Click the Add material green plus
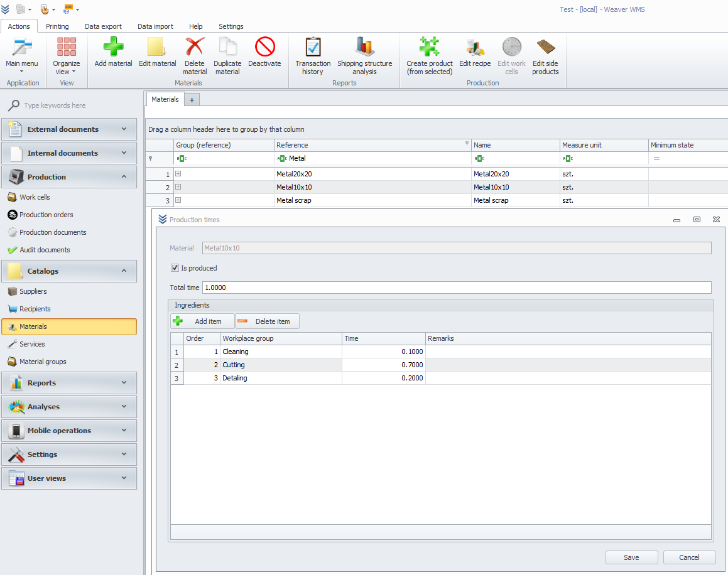This screenshot has height=575, width=728. [x=113, y=47]
